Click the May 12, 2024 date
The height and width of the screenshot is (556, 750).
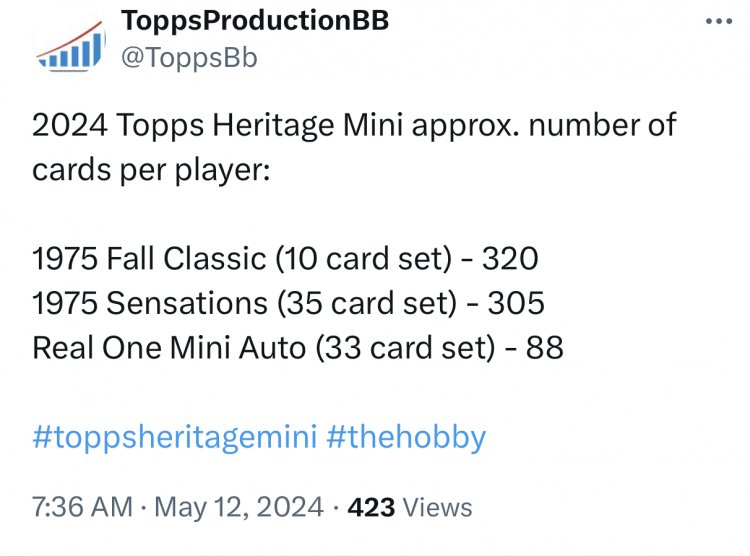(x=239, y=507)
